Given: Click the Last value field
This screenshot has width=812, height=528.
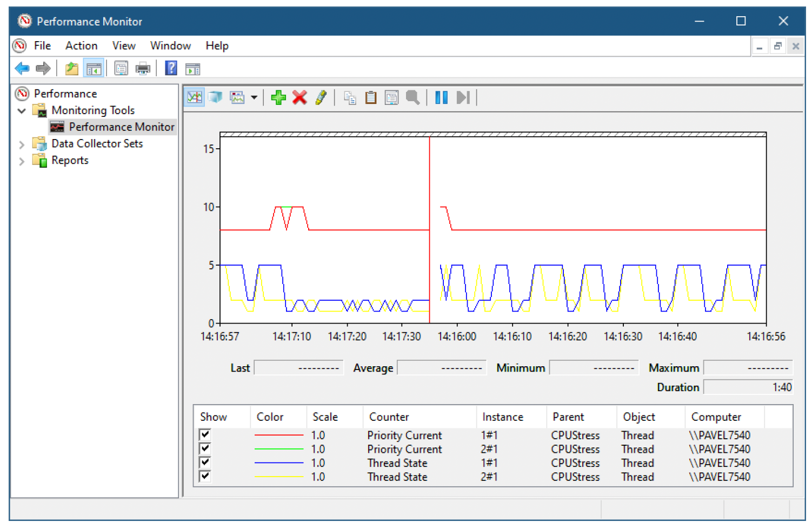Looking at the screenshot, I should [x=298, y=368].
